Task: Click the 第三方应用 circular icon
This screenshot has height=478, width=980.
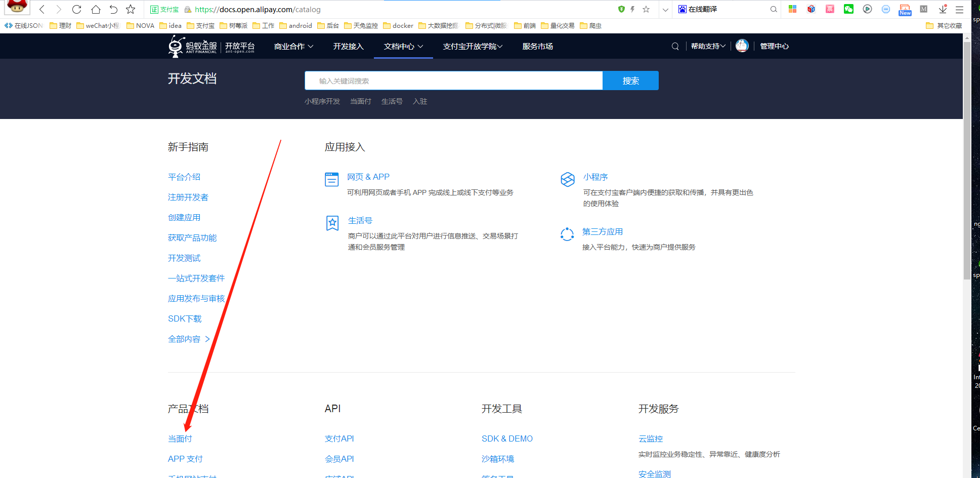Action: coord(567,234)
